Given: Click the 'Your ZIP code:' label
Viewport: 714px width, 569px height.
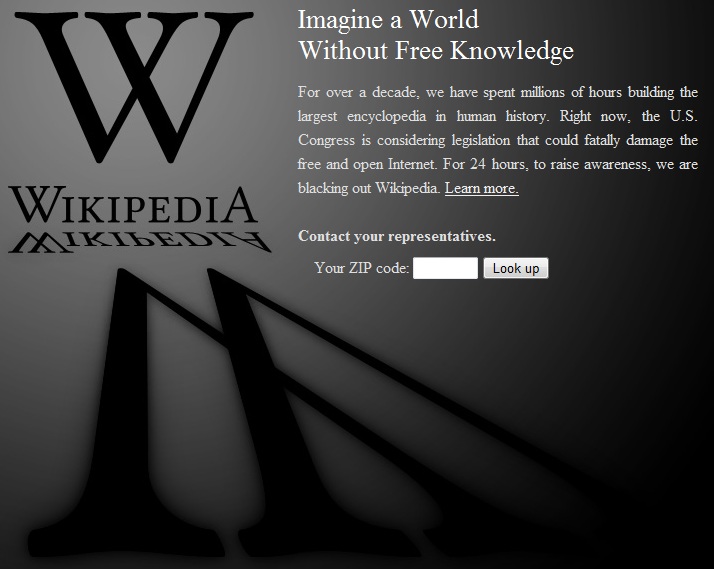Looking at the screenshot, I should click(x=362, y=268).
